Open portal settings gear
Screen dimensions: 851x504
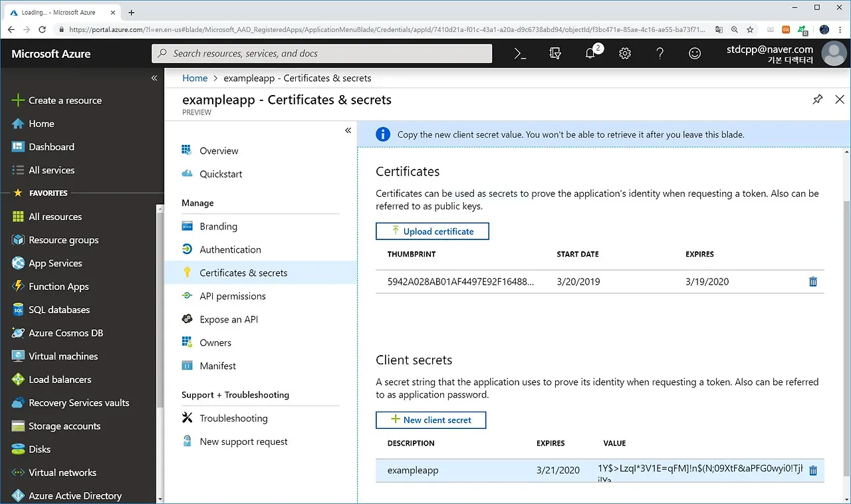pyautogui.click(x=625, y=54)
